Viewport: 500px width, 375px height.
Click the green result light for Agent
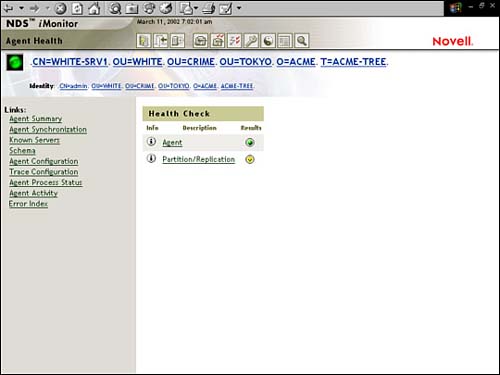tap(250, 142)
